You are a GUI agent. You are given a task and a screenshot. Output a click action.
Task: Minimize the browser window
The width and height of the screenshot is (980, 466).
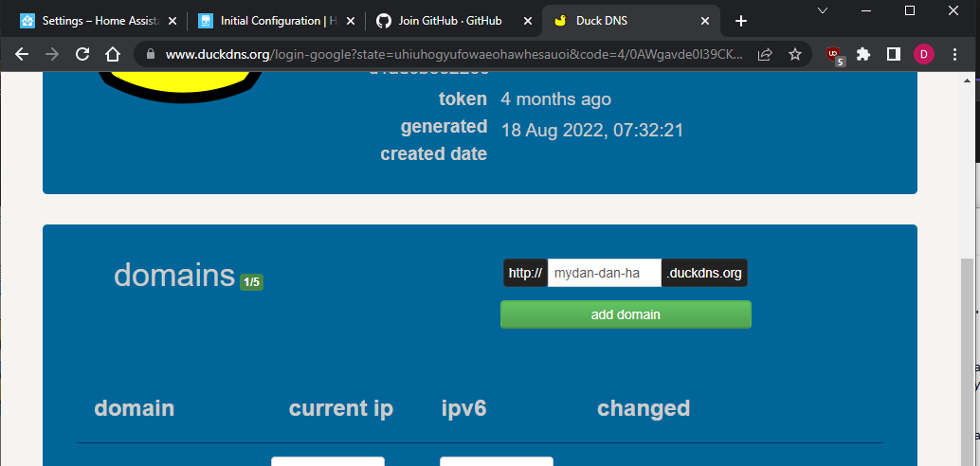tap(866, 10)
